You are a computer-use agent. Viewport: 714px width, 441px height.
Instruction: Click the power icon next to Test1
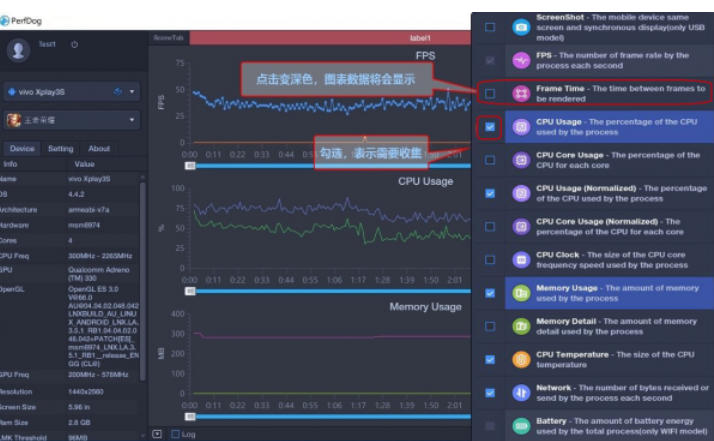point(74,45)
